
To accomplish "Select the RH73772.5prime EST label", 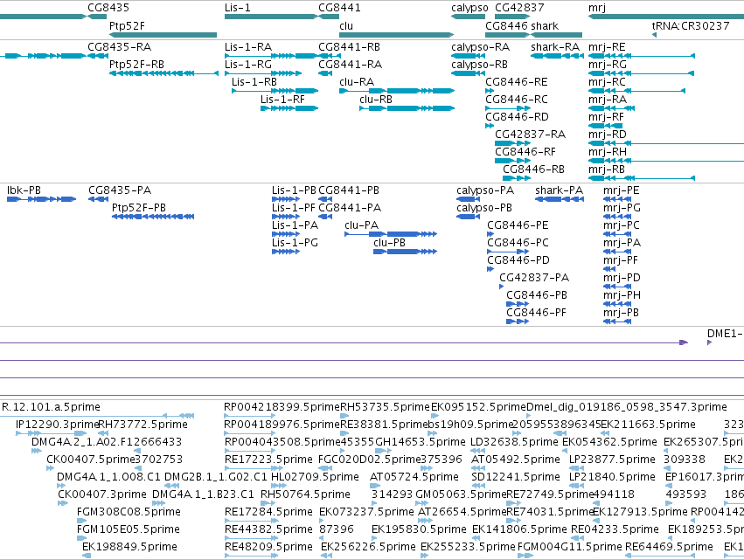I will (x=143, y=425).
